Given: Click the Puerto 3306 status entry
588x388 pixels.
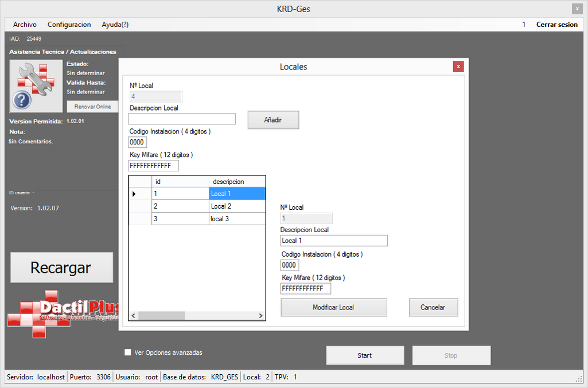Looking at the screenshot, I should pos(90,377).
